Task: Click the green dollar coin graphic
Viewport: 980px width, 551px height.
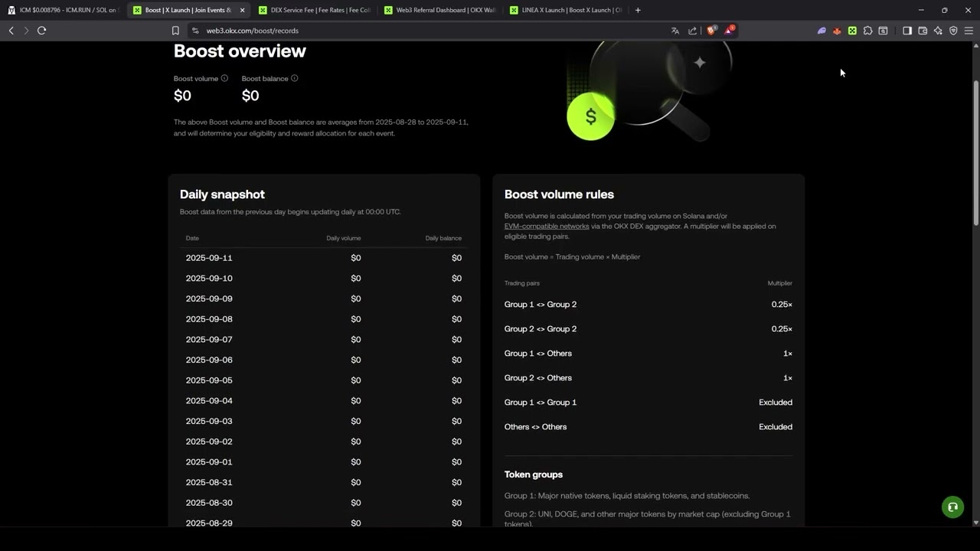Action: point(590,116)
